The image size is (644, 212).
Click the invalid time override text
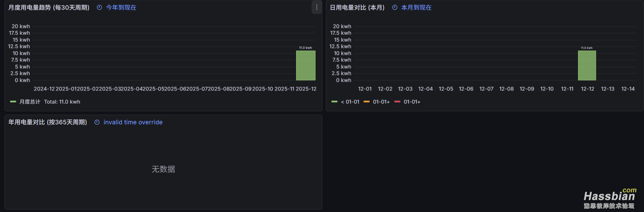[x=133, y=122]
